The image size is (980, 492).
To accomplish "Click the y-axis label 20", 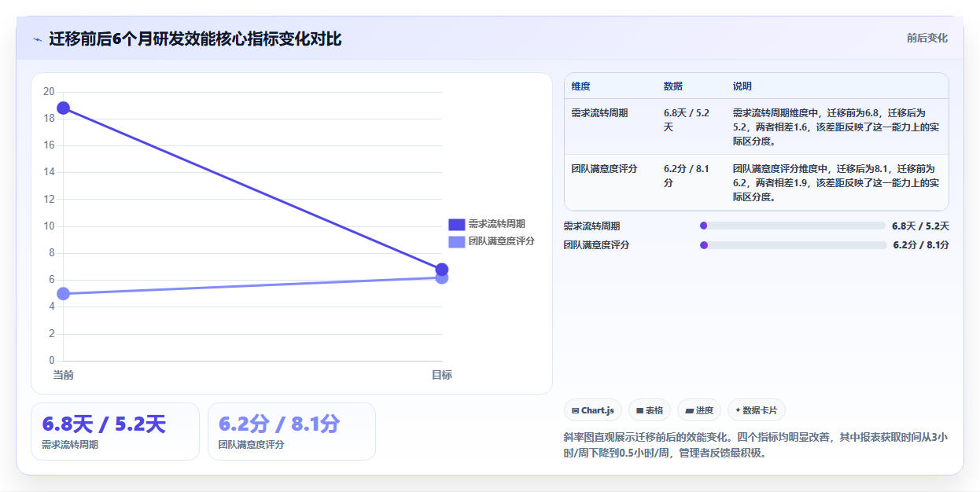I will 49,91.
